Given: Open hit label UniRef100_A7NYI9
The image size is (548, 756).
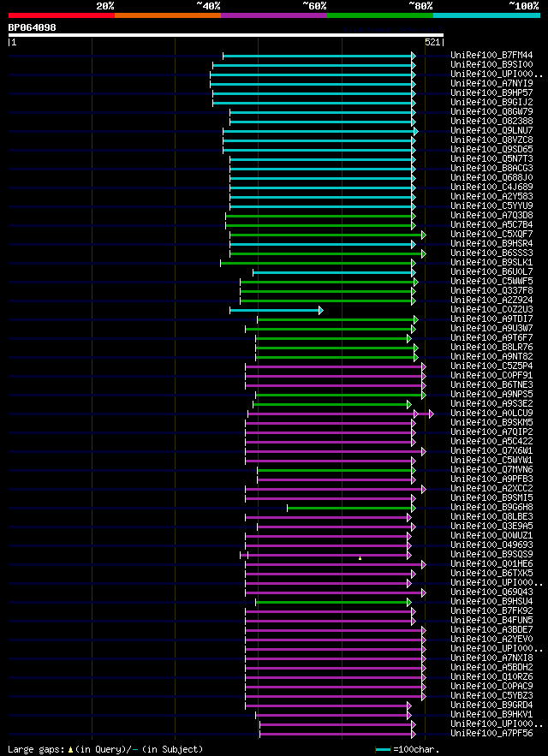Looking at the screenshot, I should point(491,83).
